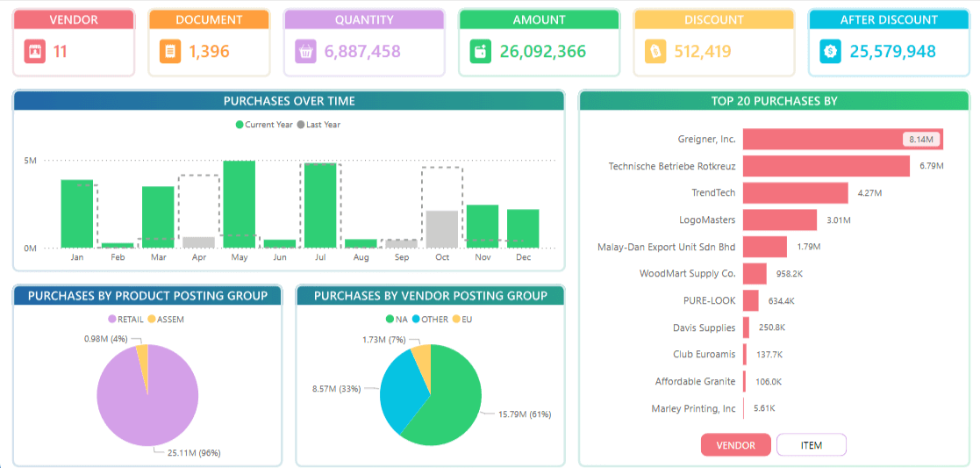Click the document count 1,396

click(x=209, y=51)
